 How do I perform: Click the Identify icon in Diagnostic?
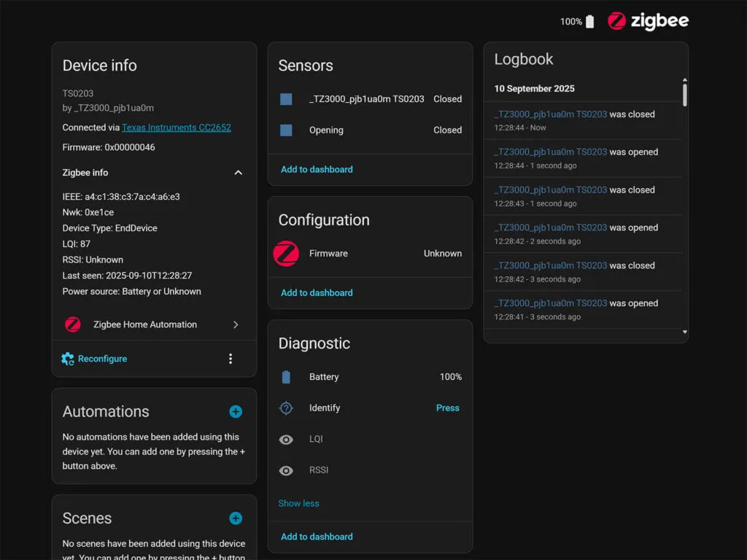pos(286,408)
